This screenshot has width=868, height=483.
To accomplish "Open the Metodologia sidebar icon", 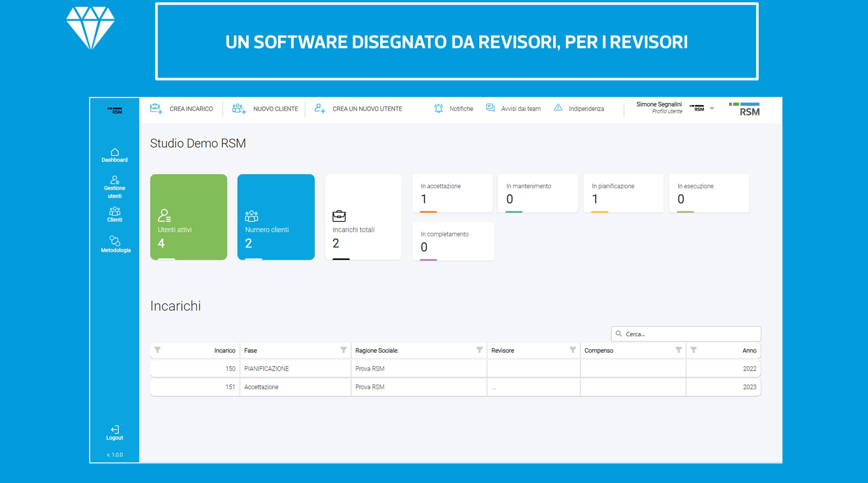I will pos(115,241).
